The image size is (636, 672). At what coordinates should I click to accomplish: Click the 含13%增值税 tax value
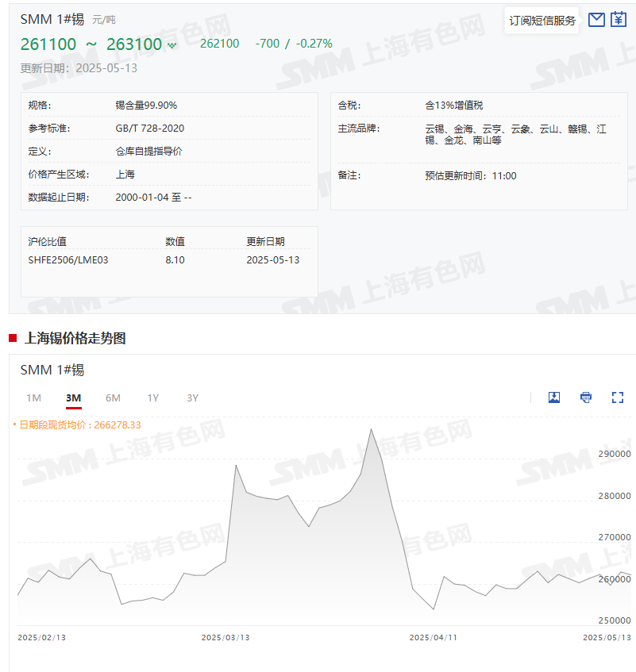pyautogui.click(x=454, y=105)
